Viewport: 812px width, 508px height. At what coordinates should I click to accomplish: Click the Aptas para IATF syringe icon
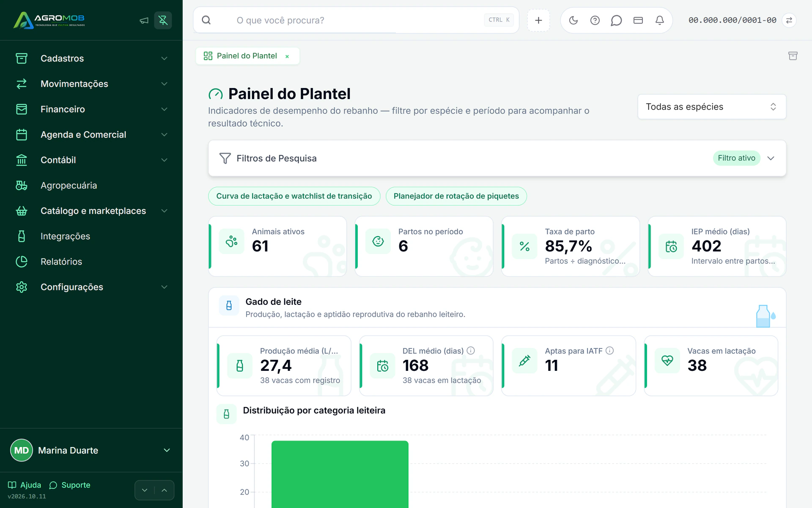[x=524, y=361]
